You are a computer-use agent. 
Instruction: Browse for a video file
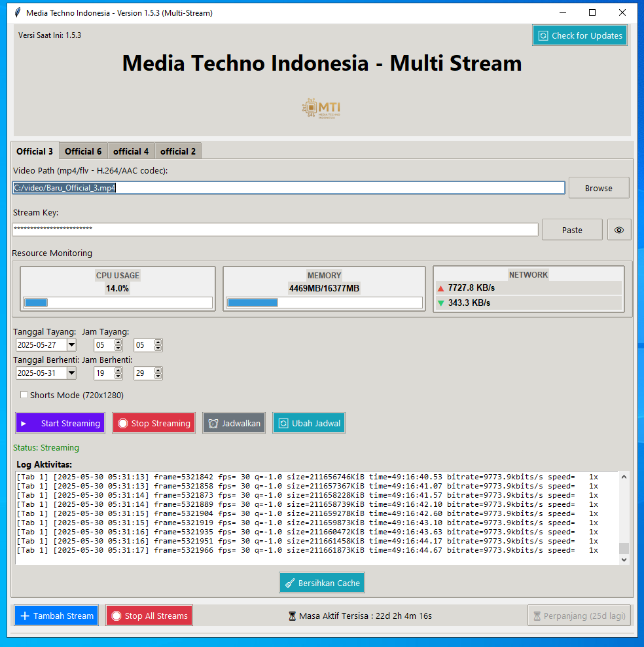[x=599, y=188]
